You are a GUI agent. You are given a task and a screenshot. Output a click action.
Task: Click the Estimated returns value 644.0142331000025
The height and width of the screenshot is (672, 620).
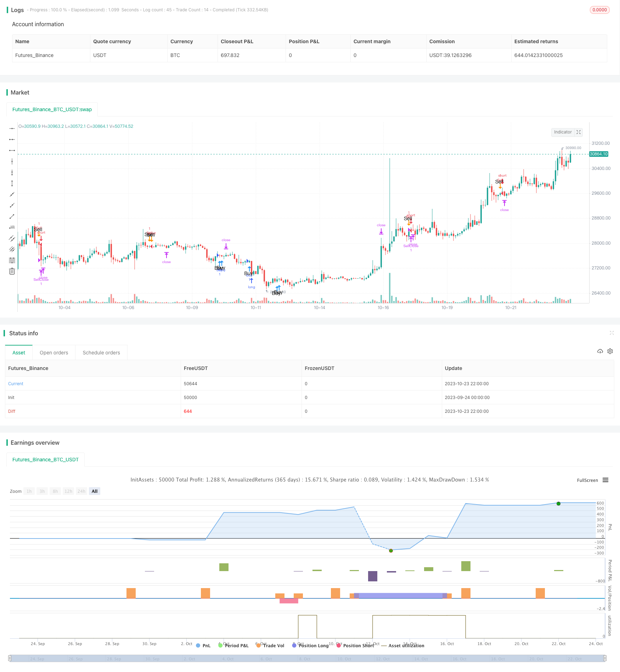[x=539, y=55]
